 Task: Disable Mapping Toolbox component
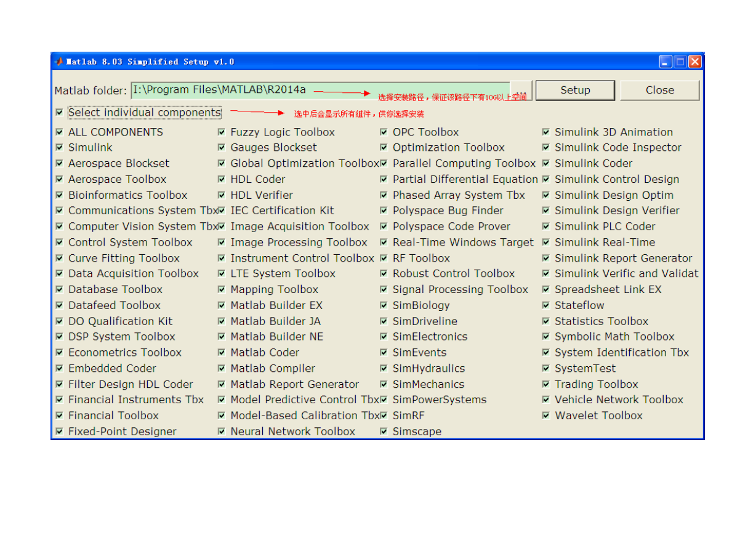(222, 289)
